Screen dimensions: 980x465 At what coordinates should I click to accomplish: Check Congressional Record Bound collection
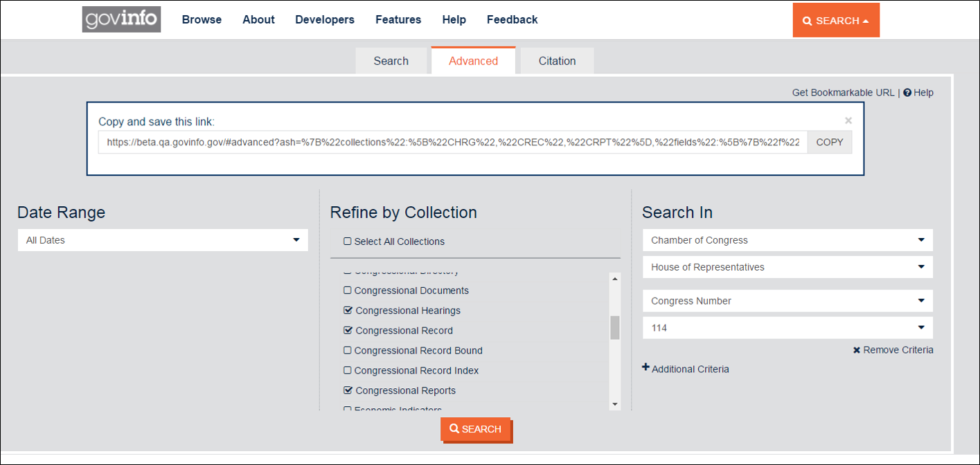[348, 351]
